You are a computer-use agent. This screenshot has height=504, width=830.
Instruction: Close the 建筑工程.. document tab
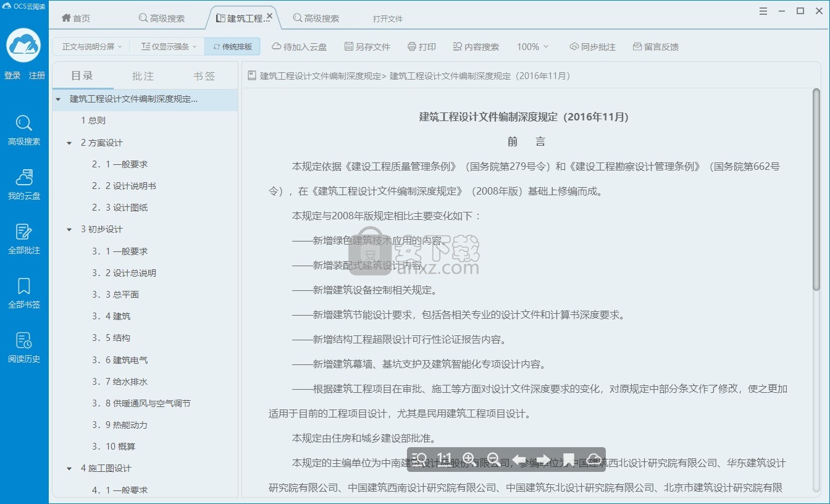pyautogui.click(x=269, y=16)
